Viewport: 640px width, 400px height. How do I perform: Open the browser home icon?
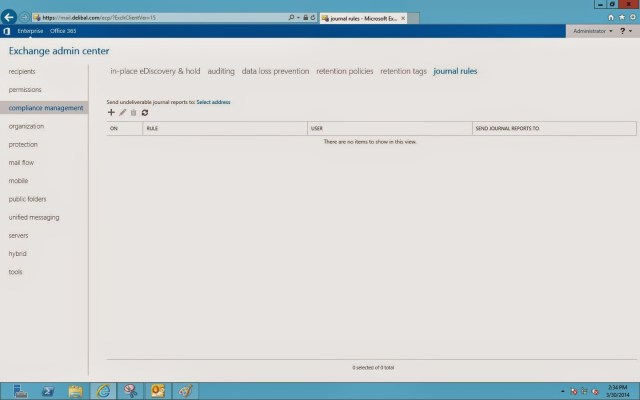coord(610,17)
